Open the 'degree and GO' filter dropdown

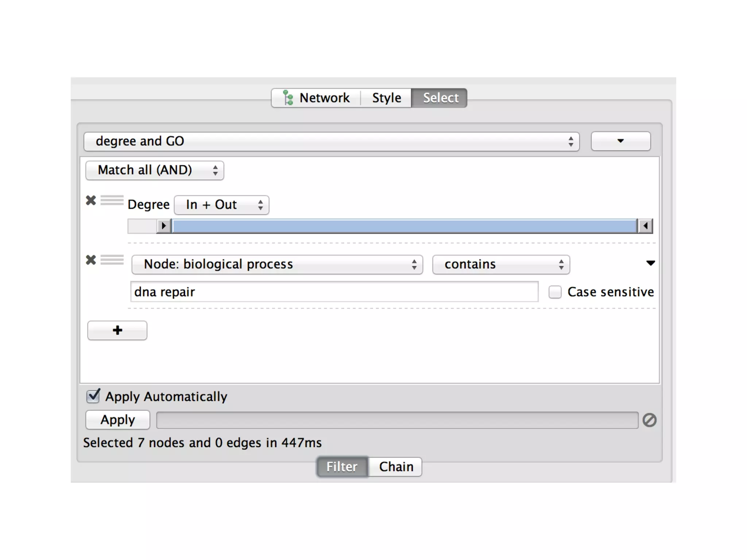coord(331,141)
